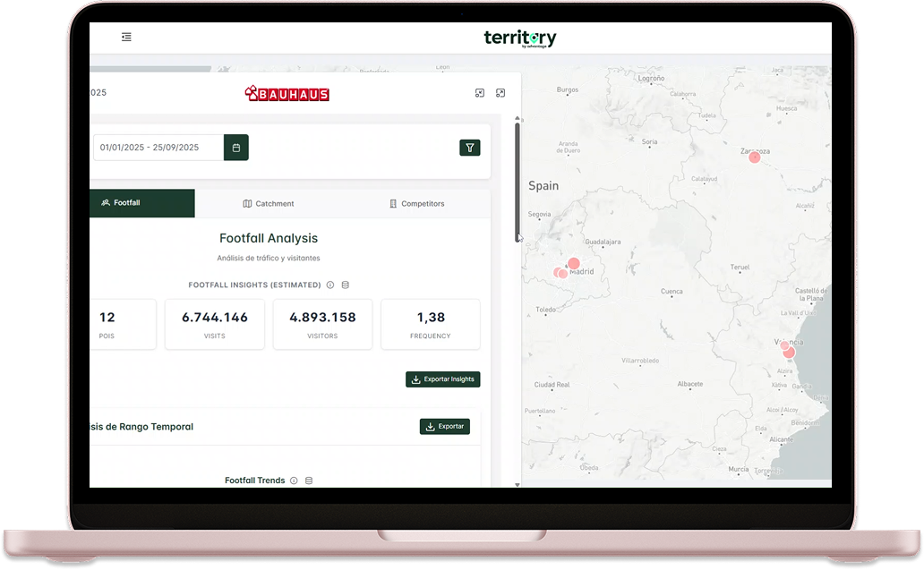Click the info icon next to FOOTFALL INSIGHTS (ESTIMATED)
The image size is (924, 570).
(x=330, y=285)
